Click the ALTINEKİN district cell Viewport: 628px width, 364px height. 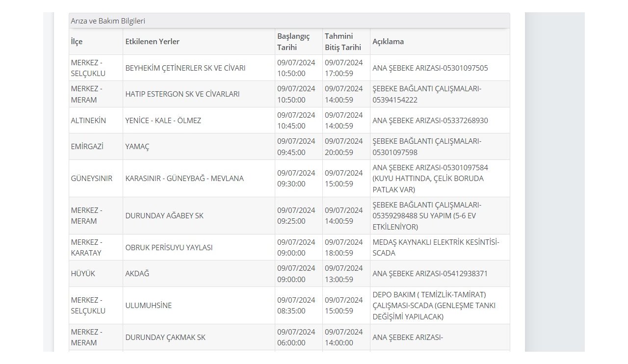88,121
